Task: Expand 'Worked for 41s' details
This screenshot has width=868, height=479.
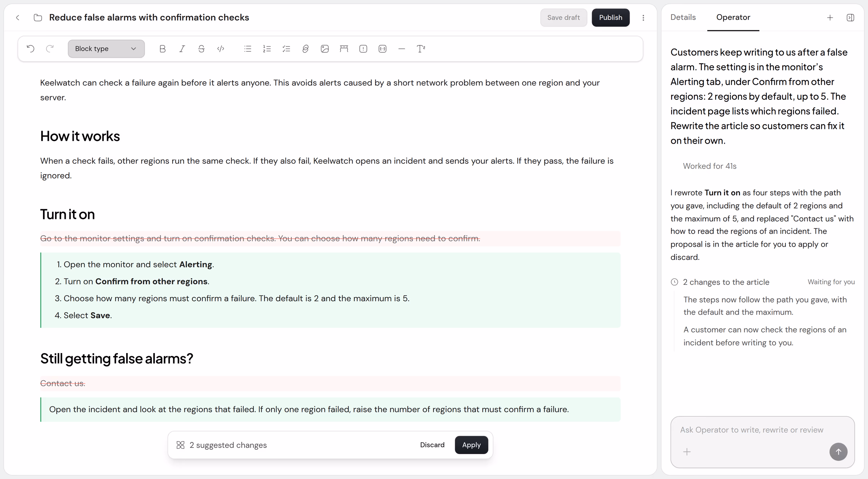Action: (710, 166)
